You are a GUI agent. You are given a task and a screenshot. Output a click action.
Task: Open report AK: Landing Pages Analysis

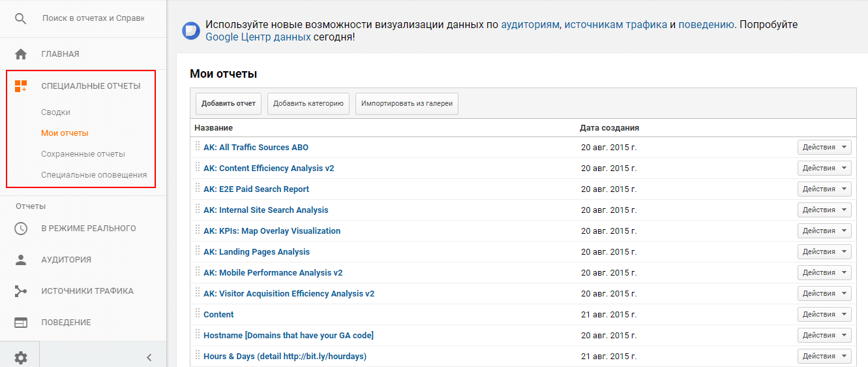coord(256,252)
